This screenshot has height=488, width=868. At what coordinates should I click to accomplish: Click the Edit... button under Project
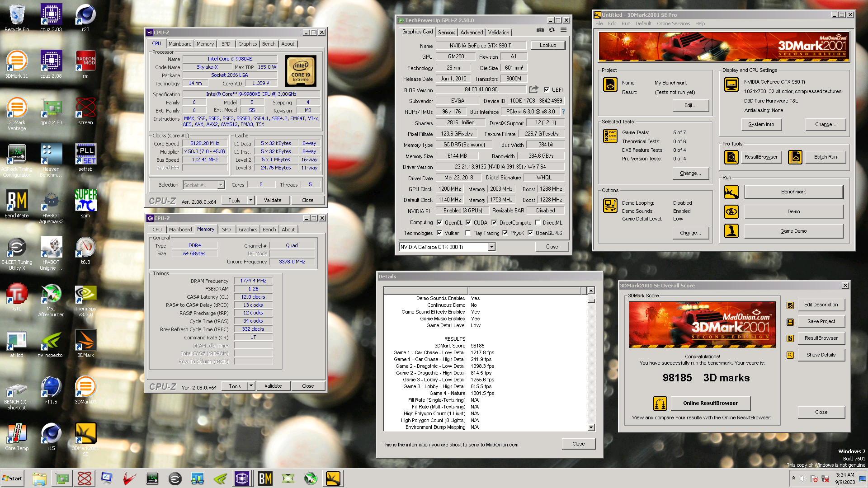coord(690,105)
